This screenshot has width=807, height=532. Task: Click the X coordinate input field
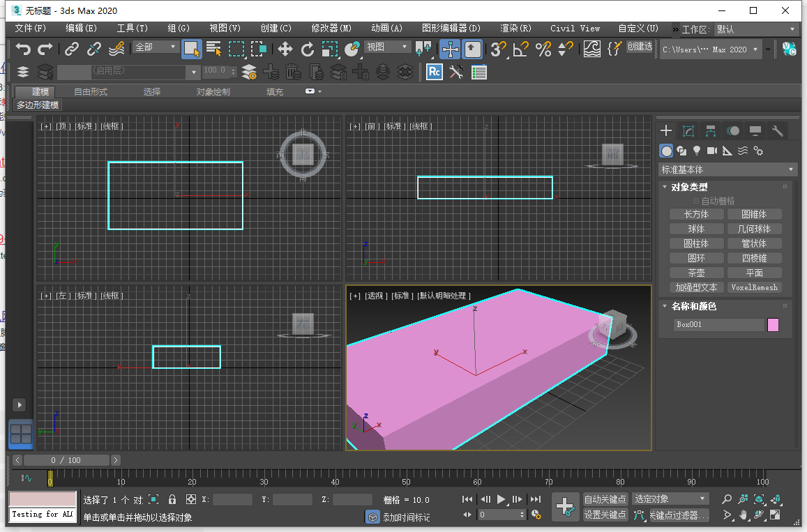pyautogui.click(x=232, y=500)
